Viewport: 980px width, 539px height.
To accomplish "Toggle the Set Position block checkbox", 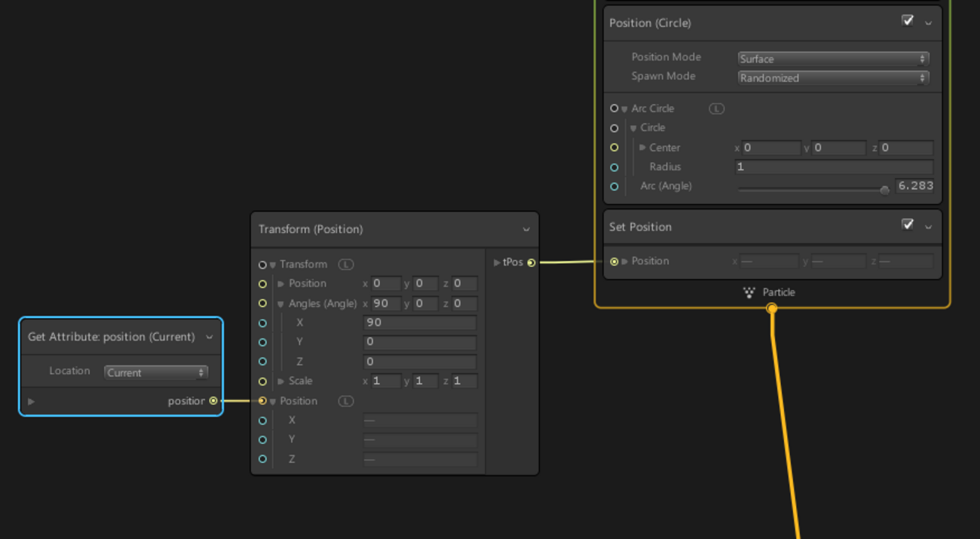I will pos(908,225).
